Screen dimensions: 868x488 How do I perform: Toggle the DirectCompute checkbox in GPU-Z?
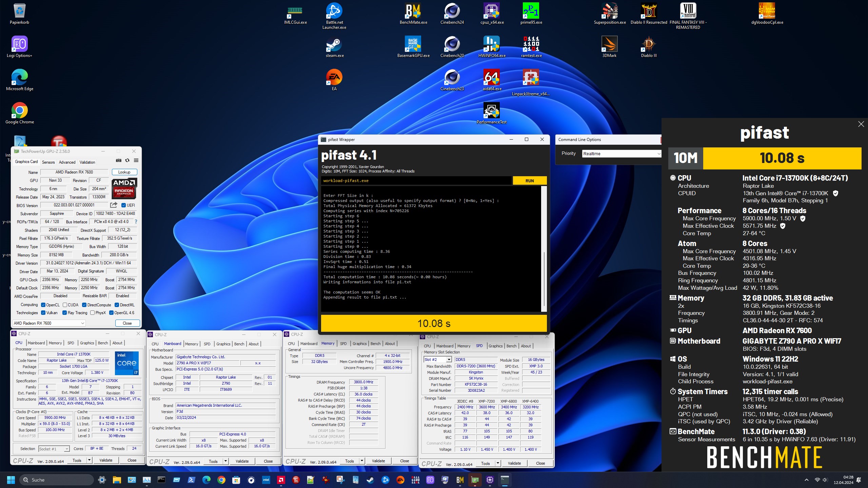84,305
